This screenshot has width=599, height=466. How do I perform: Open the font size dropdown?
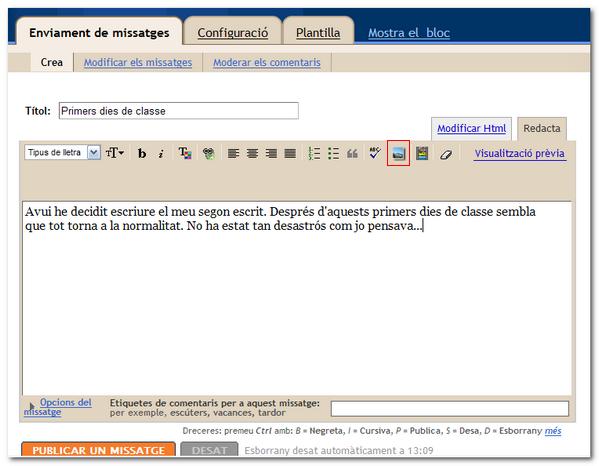(x=115, y=153)
